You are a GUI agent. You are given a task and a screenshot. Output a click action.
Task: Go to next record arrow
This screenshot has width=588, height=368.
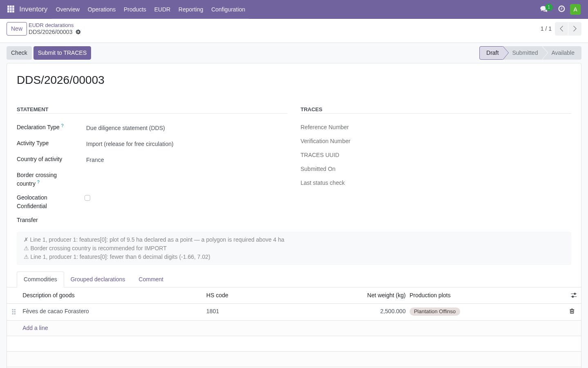click(x=575, y=29)
